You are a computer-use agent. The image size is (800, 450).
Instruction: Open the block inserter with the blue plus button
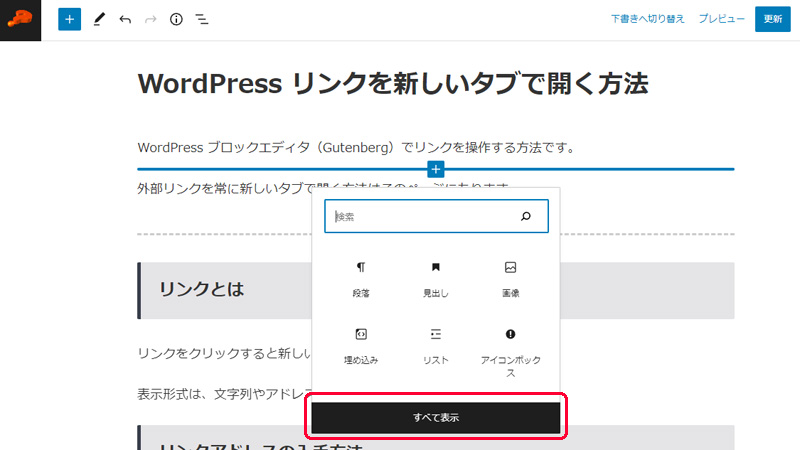pyautogui.click(x=69, y=19)
